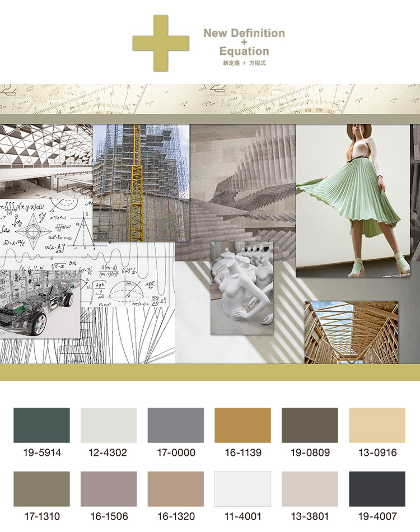Screen dimensions: 420x532
Task: Pick the mauve 16-1506 color swatch
Action: pyautogui.click(x=109, y=489)
